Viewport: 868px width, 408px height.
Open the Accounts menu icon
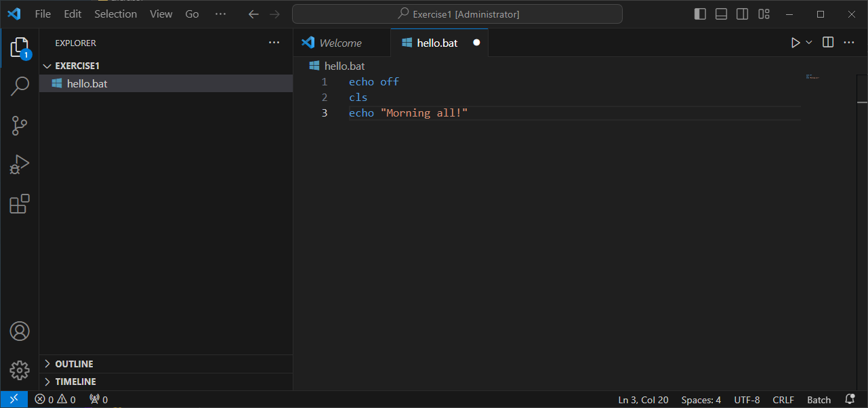tap(20, 331)
